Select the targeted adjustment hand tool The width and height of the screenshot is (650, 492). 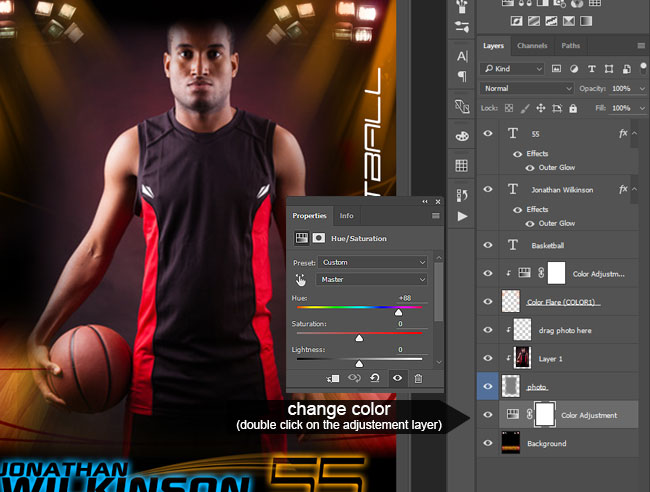[301, 280]
